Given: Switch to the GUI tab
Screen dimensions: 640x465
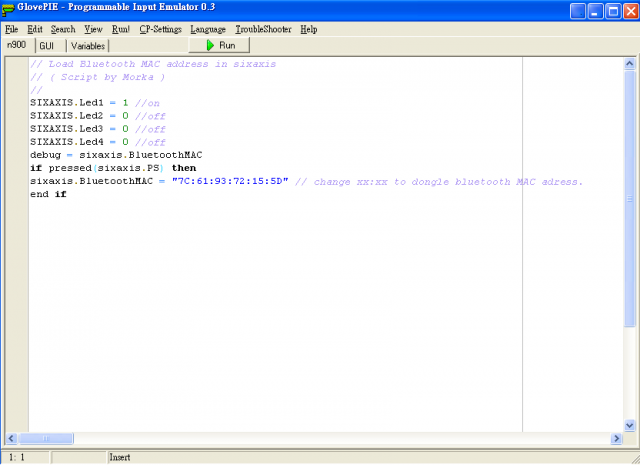Looking at the screenshot, I should [47, 46].
